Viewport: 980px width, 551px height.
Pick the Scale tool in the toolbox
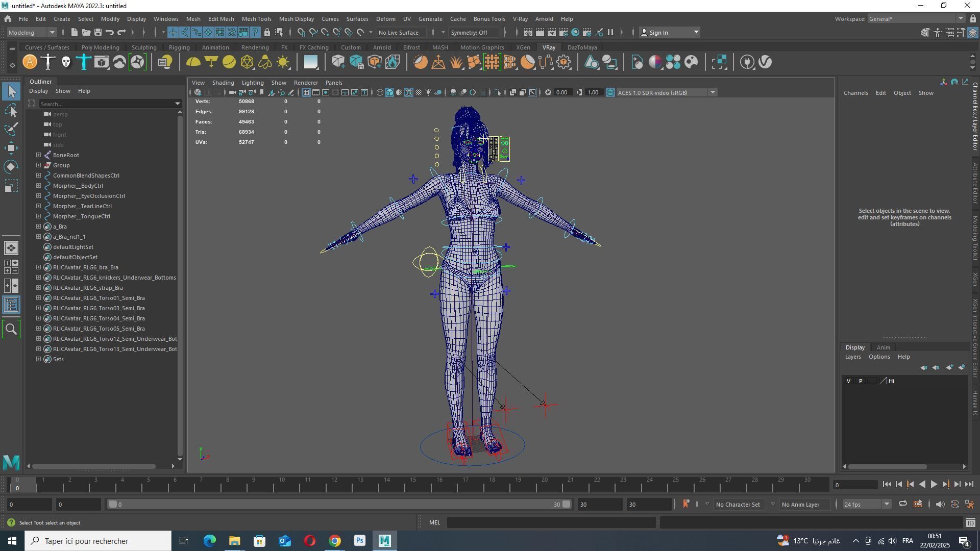point(11,186)
